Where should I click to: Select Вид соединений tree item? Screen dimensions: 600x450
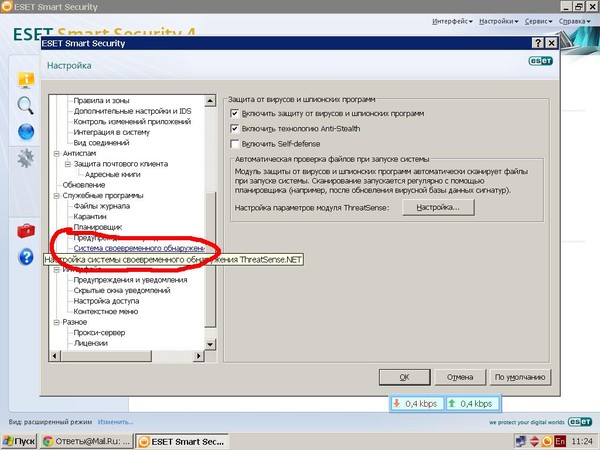click(101, 143)
